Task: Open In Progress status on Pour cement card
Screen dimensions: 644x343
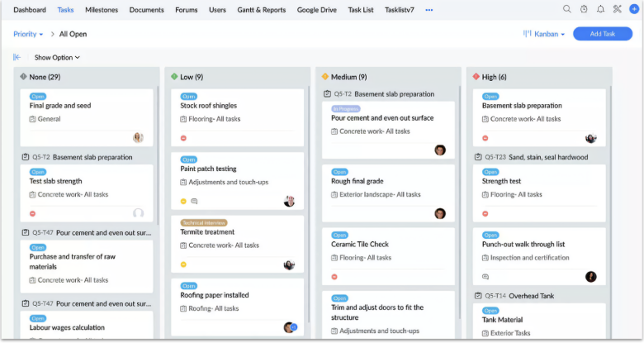Action: click(x=346, y=108)
